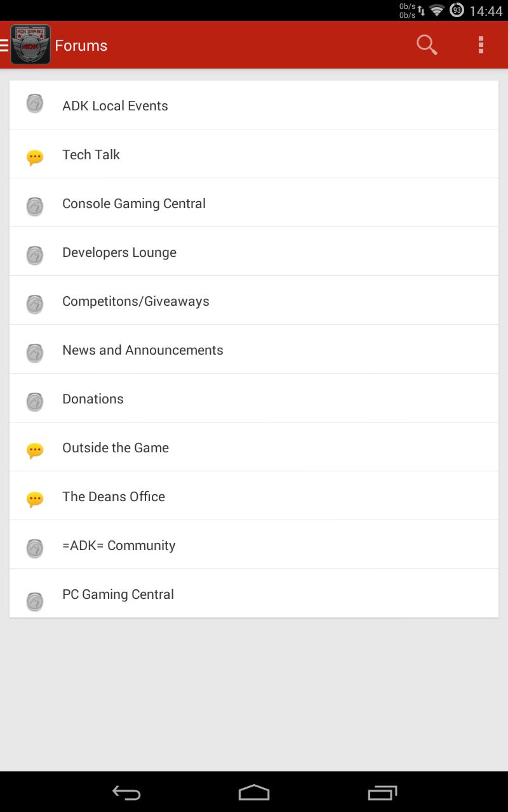Click the grey icon beside PC Gaming Central
This screenshot has height=812, width=508.
[x=35, y=601]
